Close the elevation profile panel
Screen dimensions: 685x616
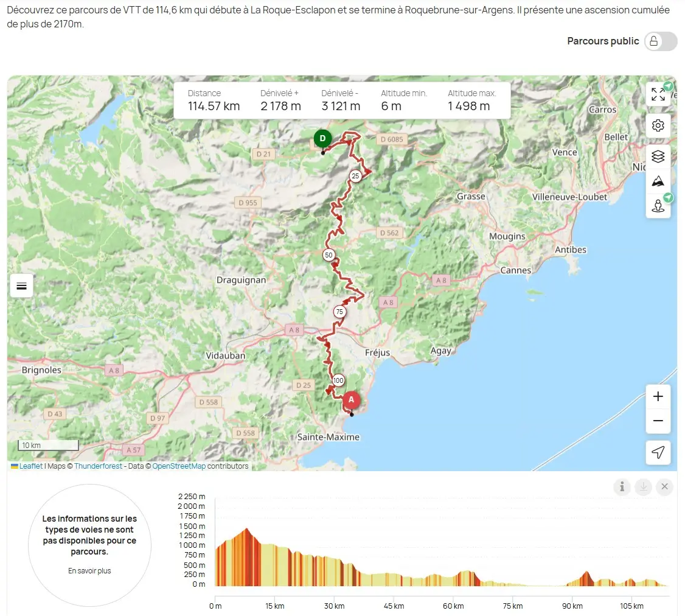[x=664, y=487]
